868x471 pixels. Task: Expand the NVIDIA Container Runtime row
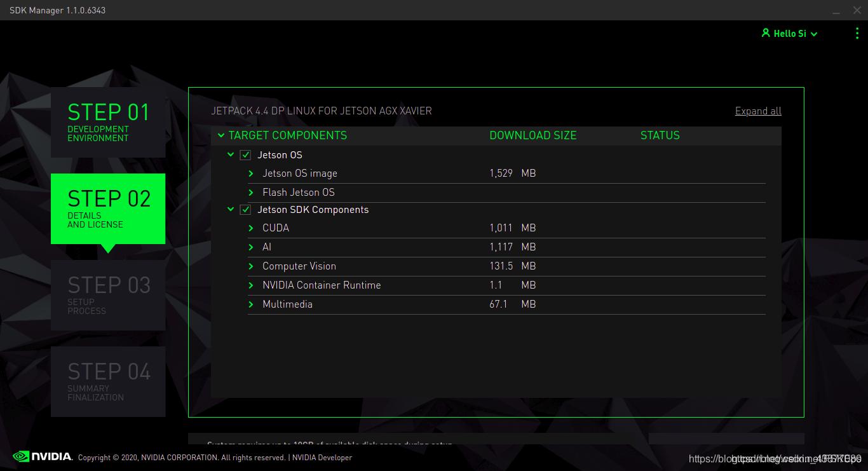click(251, 285)
